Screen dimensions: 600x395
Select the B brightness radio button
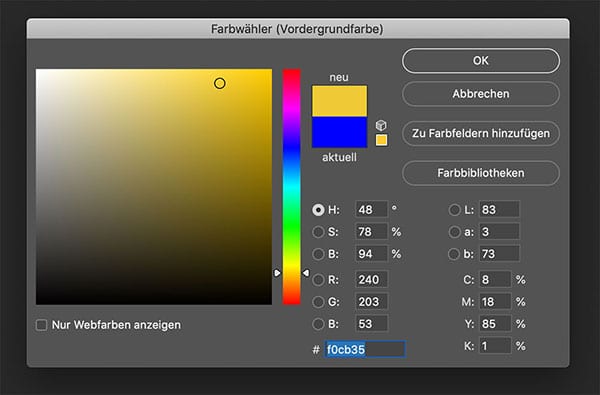click(x=318, y=254)
